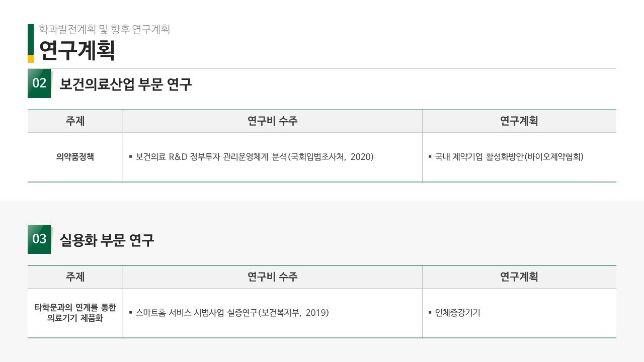The height and width of the screenshot is (362, 644).
Task: Click the green 03 section badge
Action: tap(39, 239)
